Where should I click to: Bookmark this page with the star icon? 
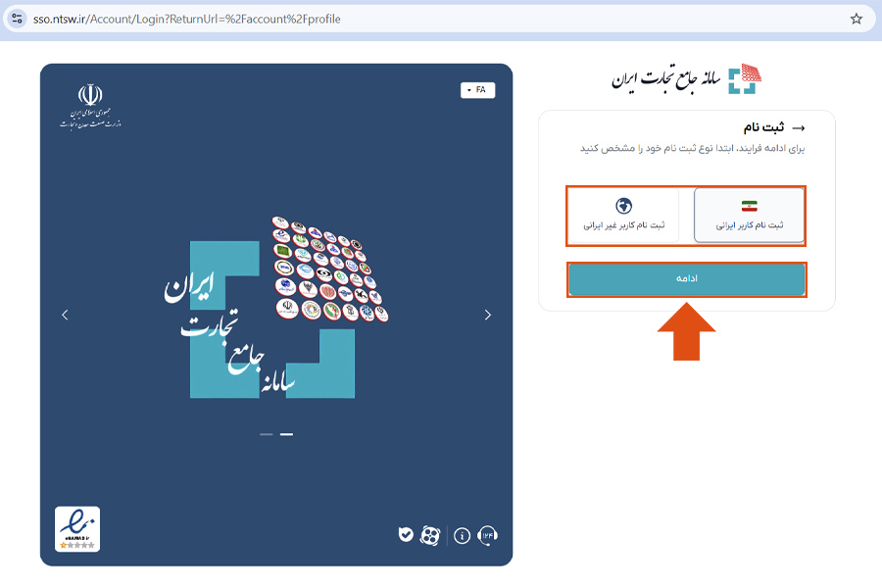(857, 19)
